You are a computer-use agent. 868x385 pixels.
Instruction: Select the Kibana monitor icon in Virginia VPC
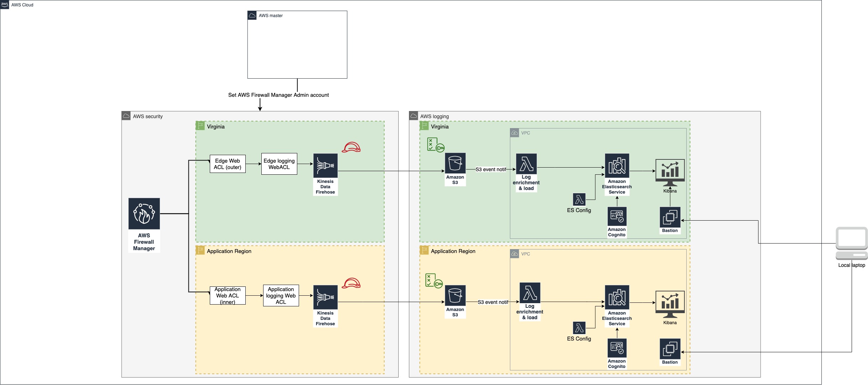coord(670,173)
